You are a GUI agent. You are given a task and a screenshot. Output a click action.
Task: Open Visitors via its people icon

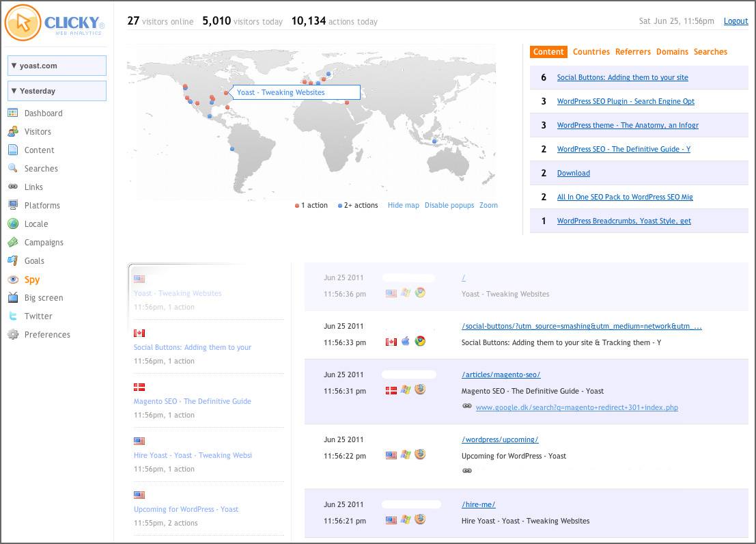point(12,132)
